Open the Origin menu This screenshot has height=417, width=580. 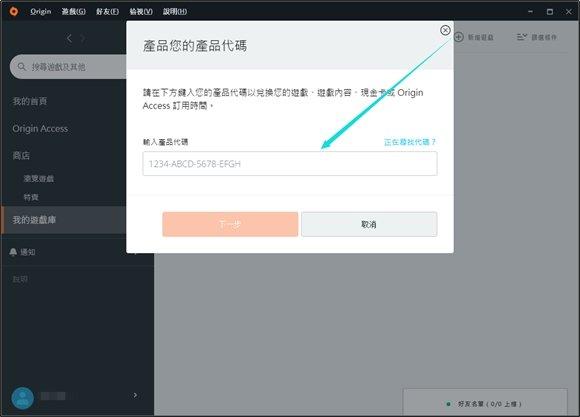pyautogui.click(x=41, y=11)
